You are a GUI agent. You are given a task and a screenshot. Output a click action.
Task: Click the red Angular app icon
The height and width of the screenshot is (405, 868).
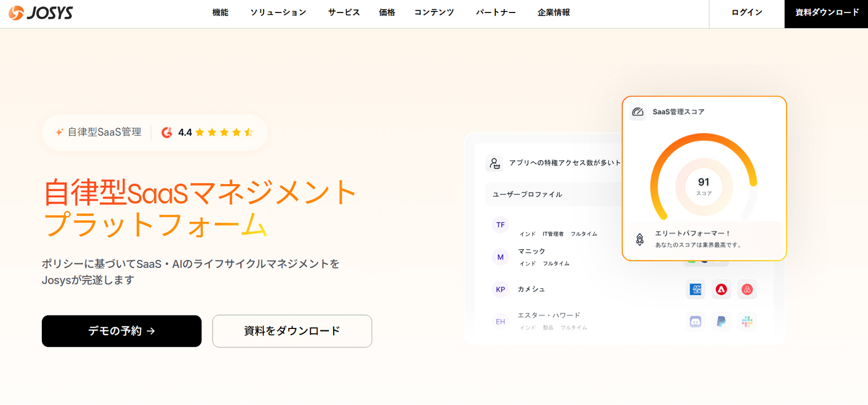pos(721,289)
